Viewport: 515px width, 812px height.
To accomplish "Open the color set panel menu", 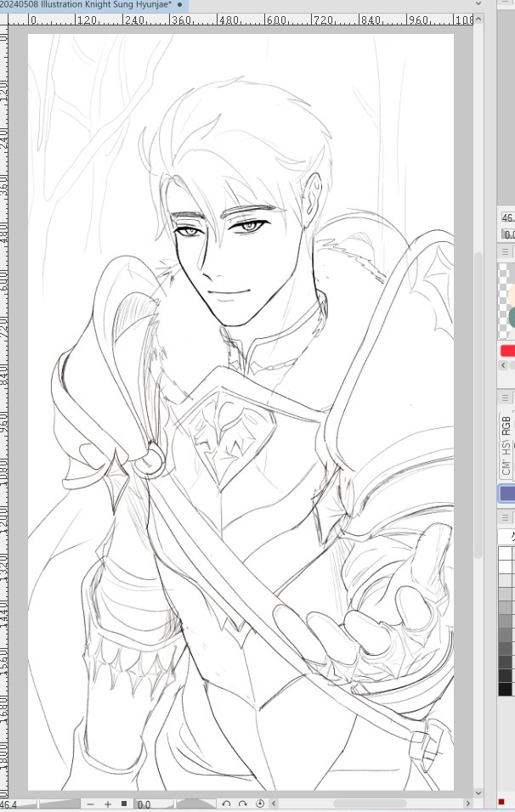I will pyautogui.click(x=505, y=517).
